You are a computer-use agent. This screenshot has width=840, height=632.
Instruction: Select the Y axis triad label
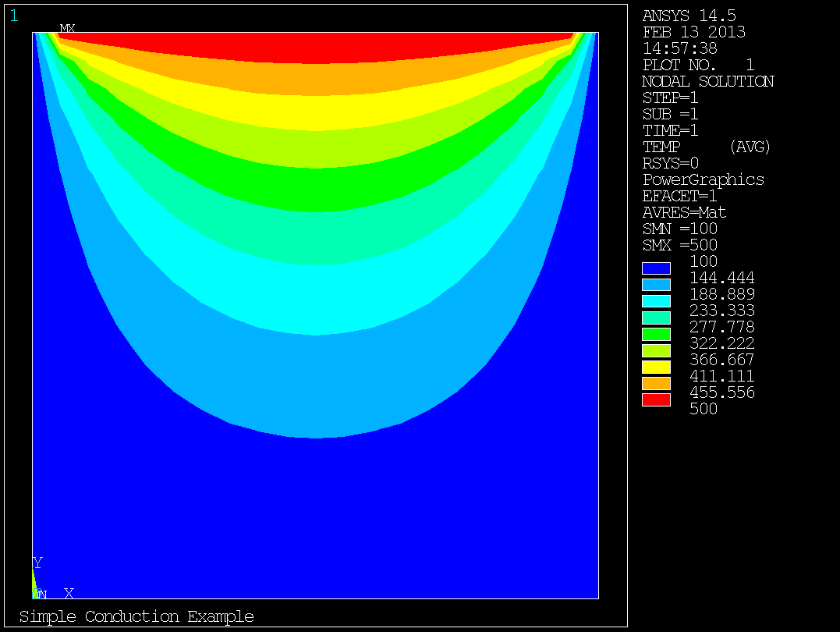[37, 563]
